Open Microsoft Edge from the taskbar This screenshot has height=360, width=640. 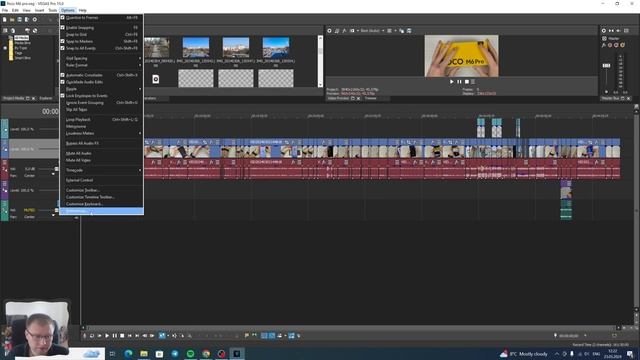[x=128, y=353]
